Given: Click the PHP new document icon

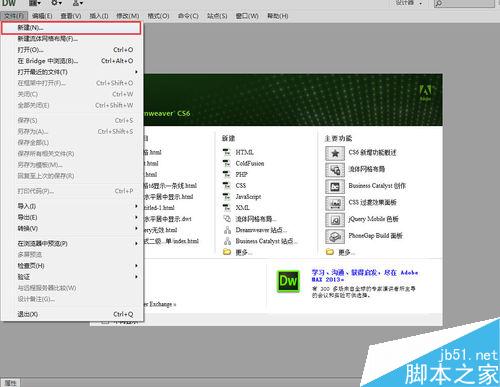Looking at the screenshot, I should tap(227, 174).
